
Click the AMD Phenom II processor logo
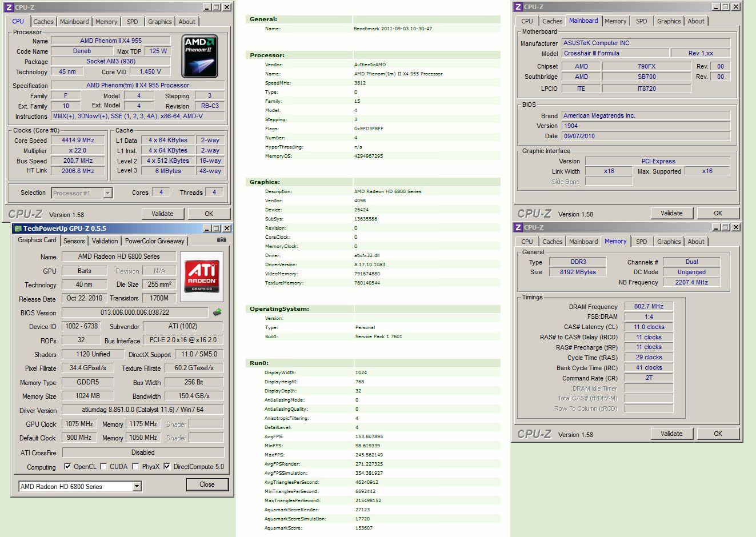tap(200, 56)
